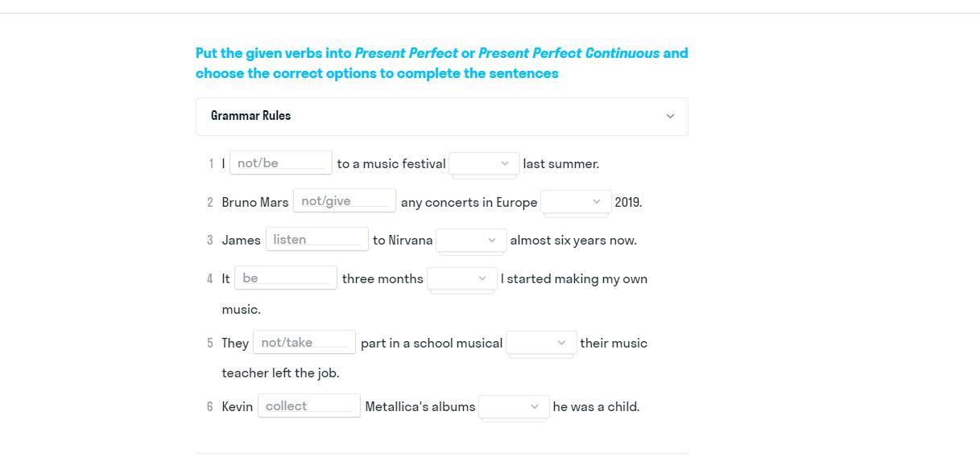Expand the Grammar Rules panel
The height and width of the screenshot is (465, 980).
(x=441, y=117)
